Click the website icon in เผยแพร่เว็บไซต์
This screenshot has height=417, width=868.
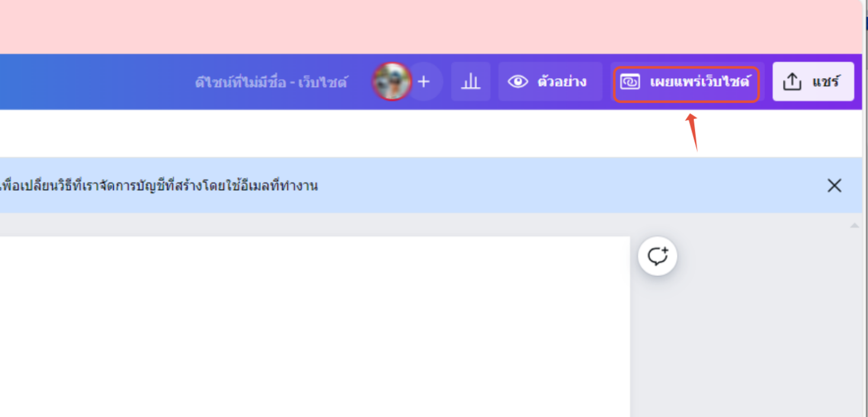click(630, 82)
